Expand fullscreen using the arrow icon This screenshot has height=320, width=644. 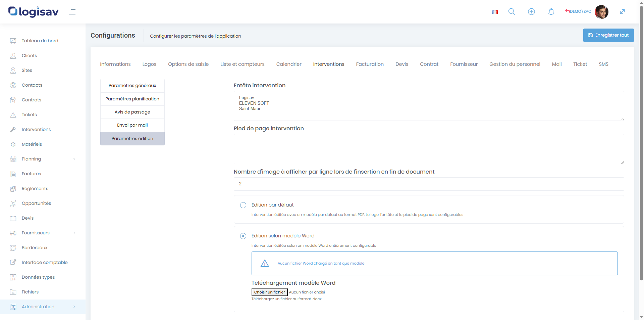(x=622, y=12)
